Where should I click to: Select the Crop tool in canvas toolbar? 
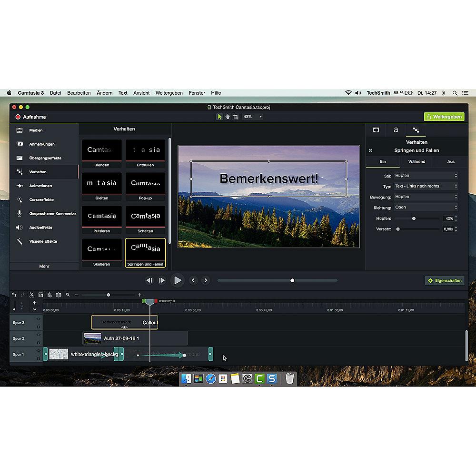[236, 117]
